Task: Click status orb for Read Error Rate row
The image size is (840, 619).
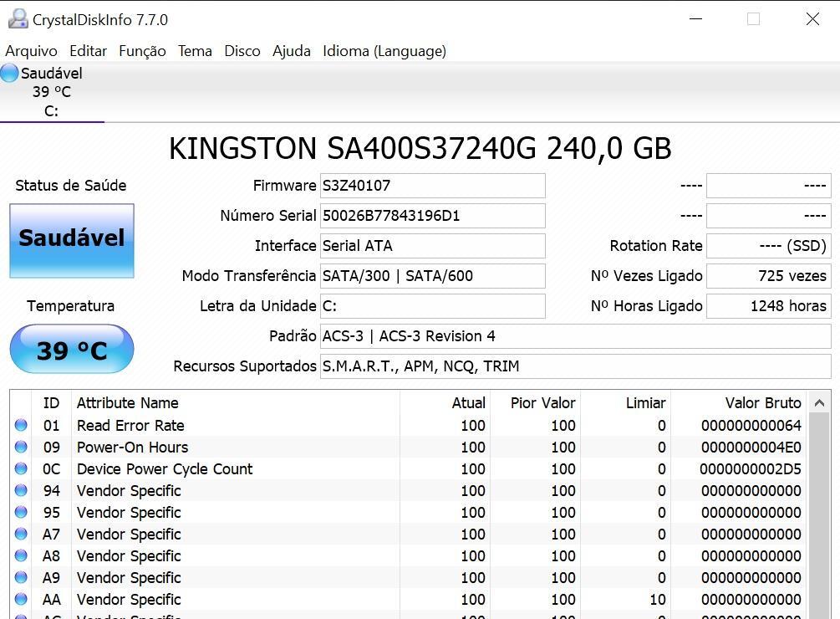Action: coord(21,425)
